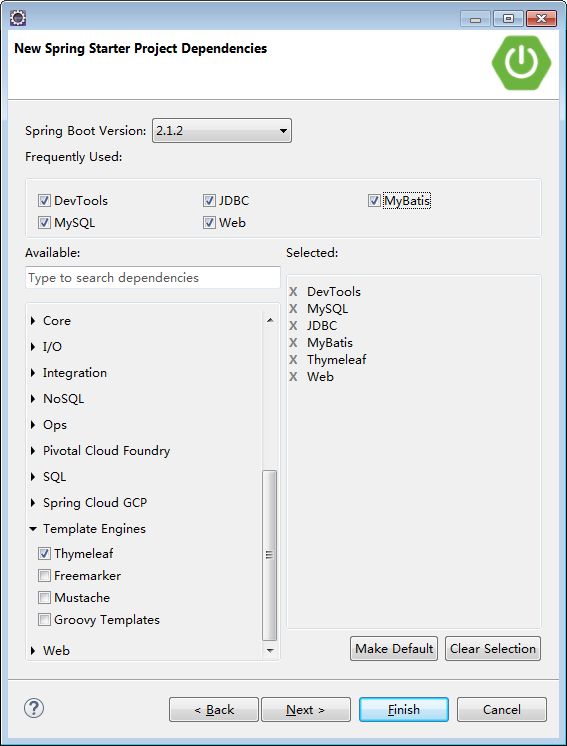Expand the I/O category

(x=33, y=347)
